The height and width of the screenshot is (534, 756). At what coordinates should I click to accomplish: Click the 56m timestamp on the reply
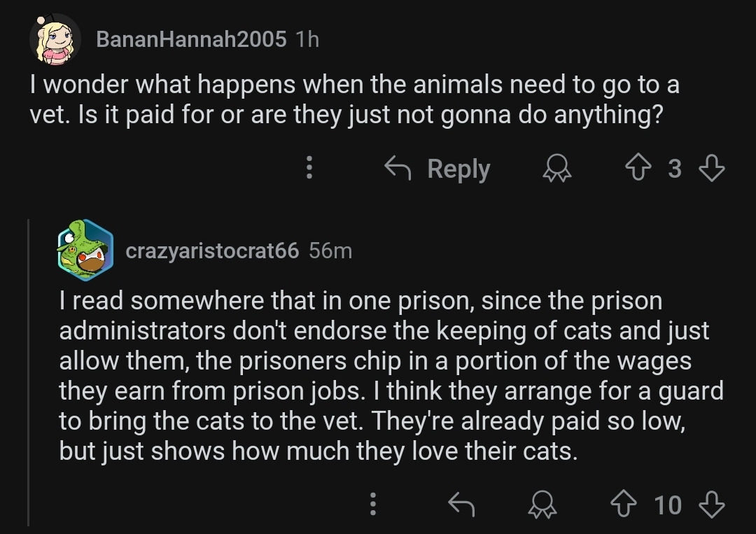coord(330,250)
